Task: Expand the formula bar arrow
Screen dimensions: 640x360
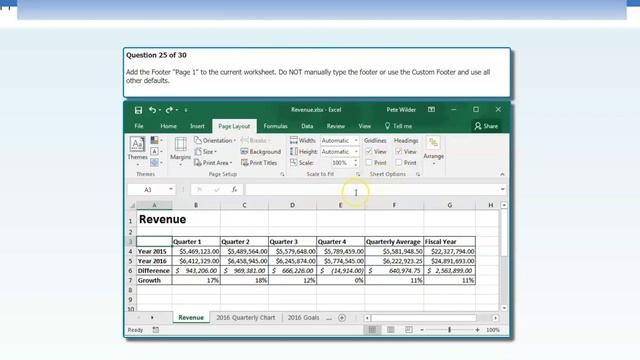Action: [502, 189]
